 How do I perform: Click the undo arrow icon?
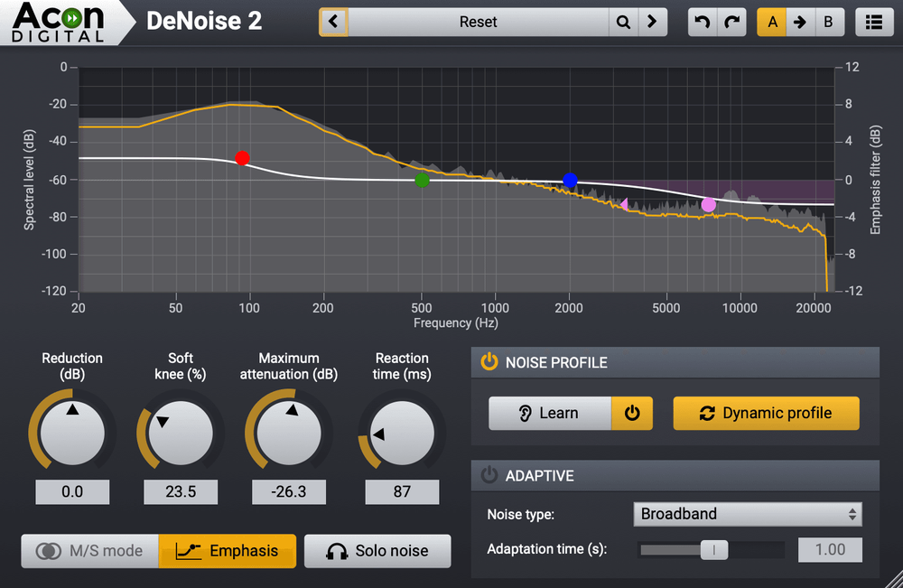(x=702, y=22)
